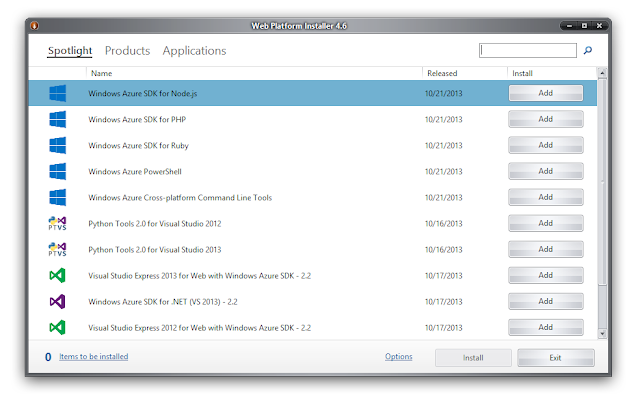Maximize the Web Platform Installer window

(584, 26)
